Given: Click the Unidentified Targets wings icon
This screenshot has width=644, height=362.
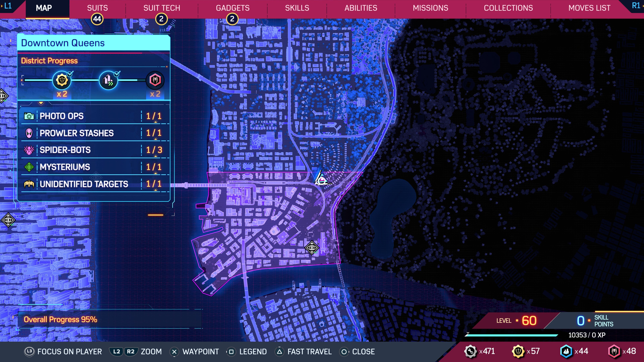Looking at the screenshot, I should click(x=29, y=184).
